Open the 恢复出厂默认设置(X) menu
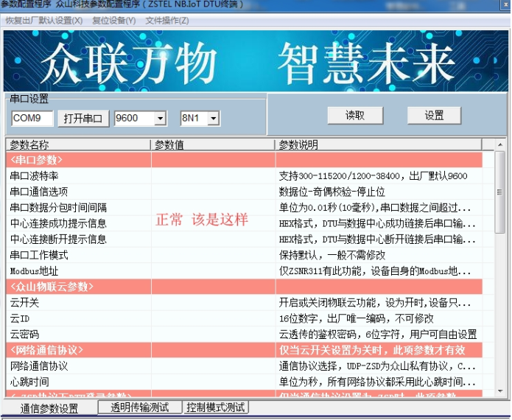The width and height of the screenshot is (512, 420). 44,21
